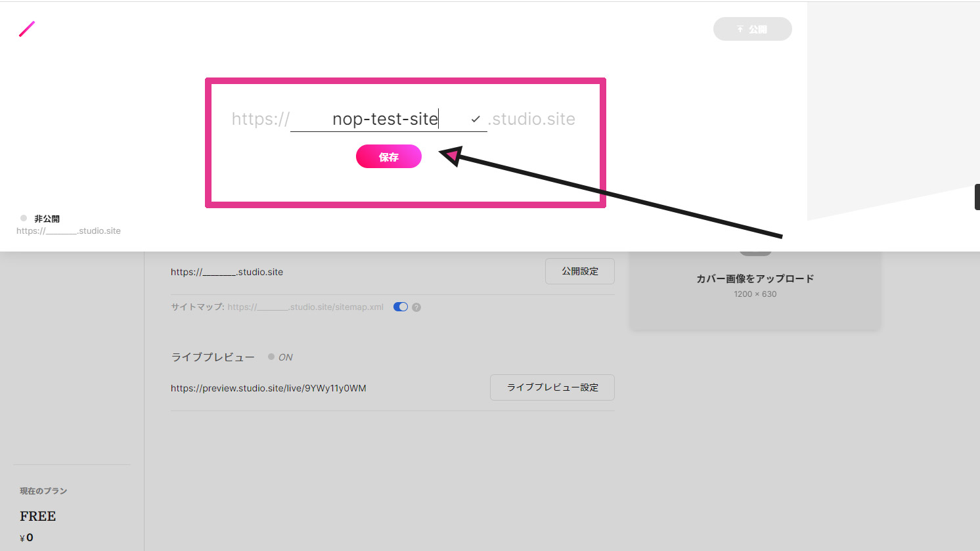Image resolution: width=980 pixels, height=551 pixels.
Task: Click the 非公開 status label
Action: pos(47,219)
